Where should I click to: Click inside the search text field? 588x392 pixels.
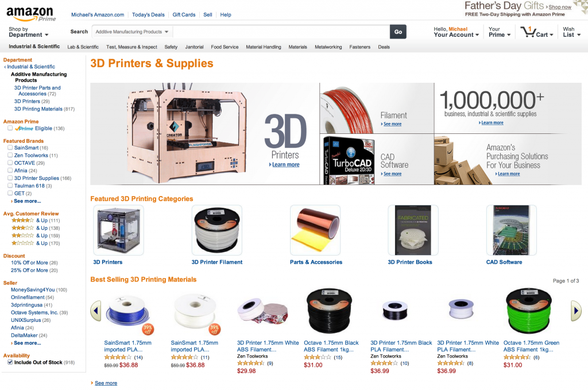pyautogui.click(x=281, y=32)
